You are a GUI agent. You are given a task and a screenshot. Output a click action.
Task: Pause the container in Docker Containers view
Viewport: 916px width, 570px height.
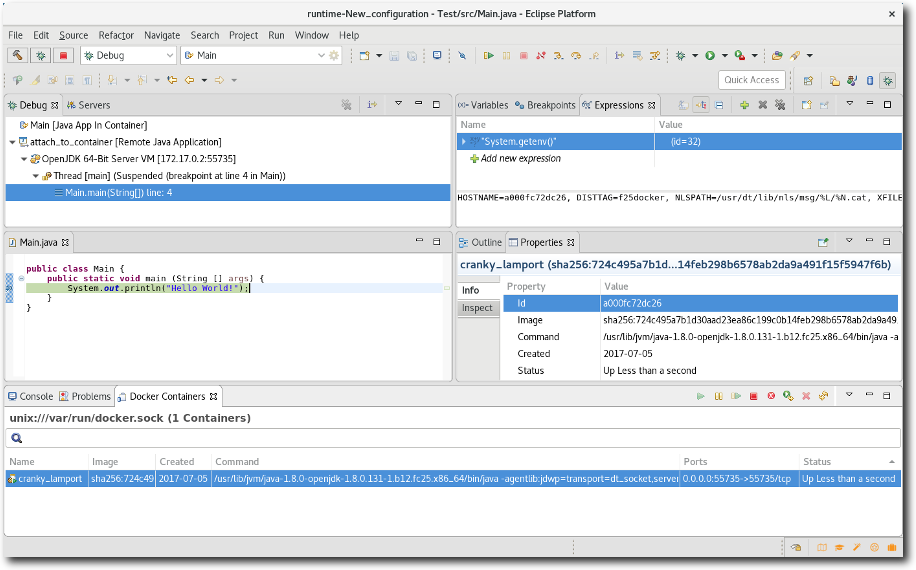click(718, 397)
